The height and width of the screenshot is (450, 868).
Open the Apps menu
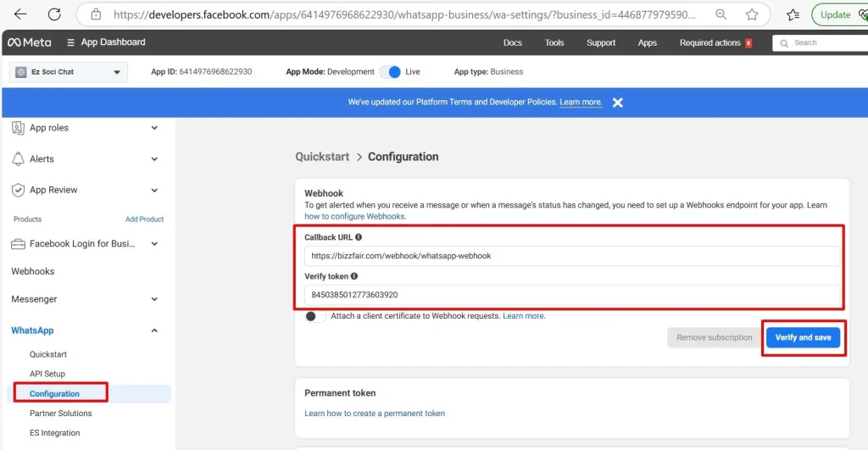click(647, 42)
